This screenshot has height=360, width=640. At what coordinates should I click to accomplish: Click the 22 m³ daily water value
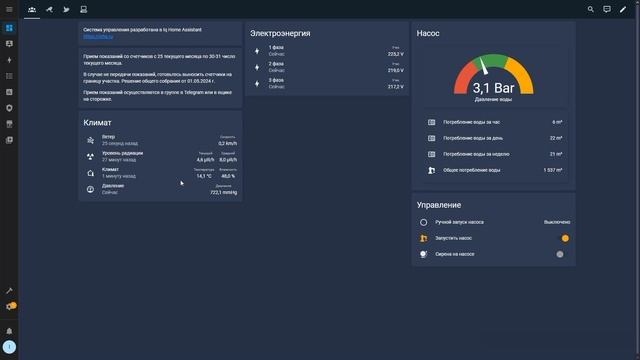point(556,138)
